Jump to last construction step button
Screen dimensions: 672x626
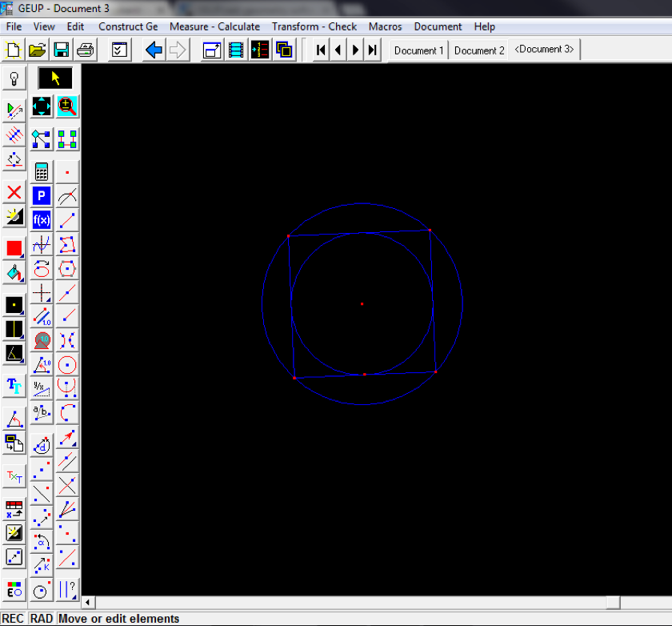click(x=372, y=50)
